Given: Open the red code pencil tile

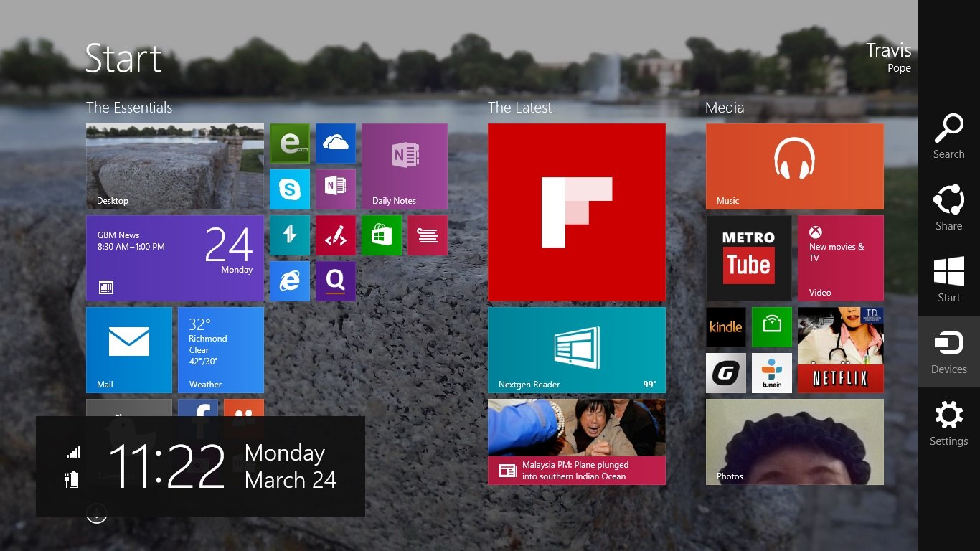Looking at the screenshot, I should tap(336, 235).
